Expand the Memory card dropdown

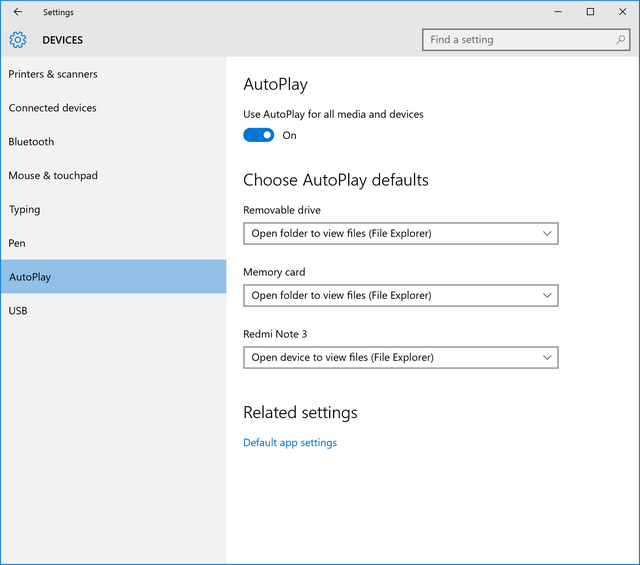point(401,296)
